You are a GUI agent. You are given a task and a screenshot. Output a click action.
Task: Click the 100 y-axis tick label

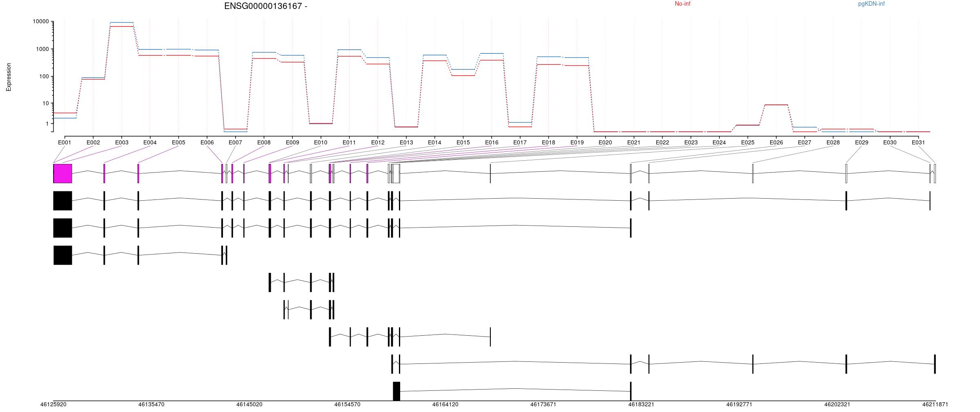[x=44, y=76]
